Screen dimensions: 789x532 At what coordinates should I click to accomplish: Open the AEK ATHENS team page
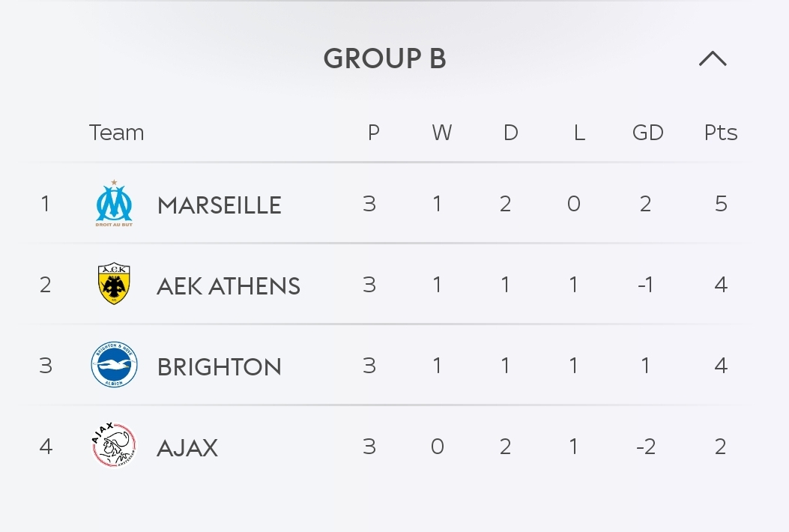[229, 286]
